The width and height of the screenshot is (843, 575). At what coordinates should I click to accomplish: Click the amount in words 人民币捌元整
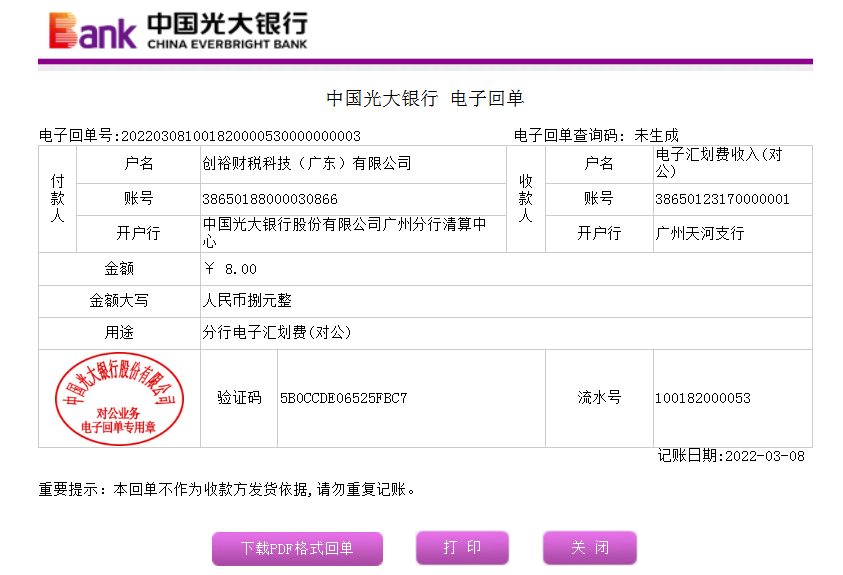pos(247,300)
